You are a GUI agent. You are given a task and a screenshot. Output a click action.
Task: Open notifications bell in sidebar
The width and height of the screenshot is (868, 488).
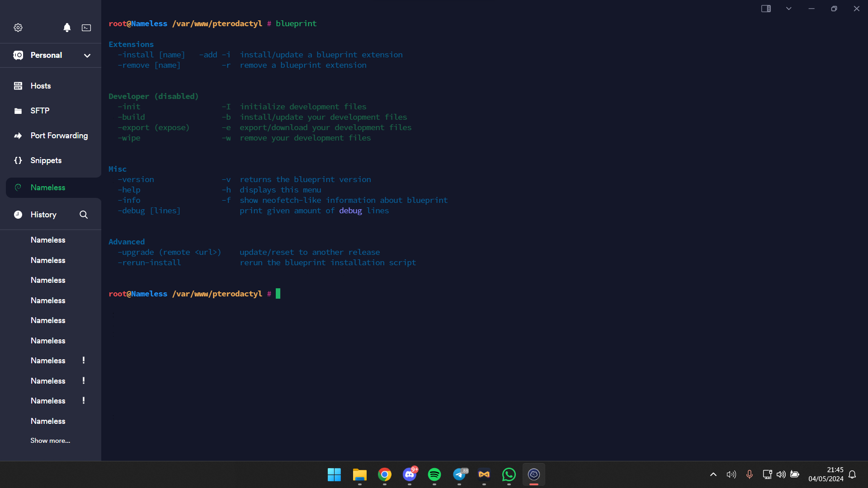[67, 28]
